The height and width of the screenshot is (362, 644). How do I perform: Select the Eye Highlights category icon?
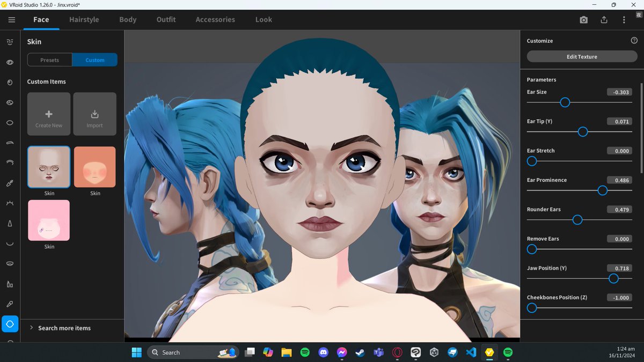point(10,102)
